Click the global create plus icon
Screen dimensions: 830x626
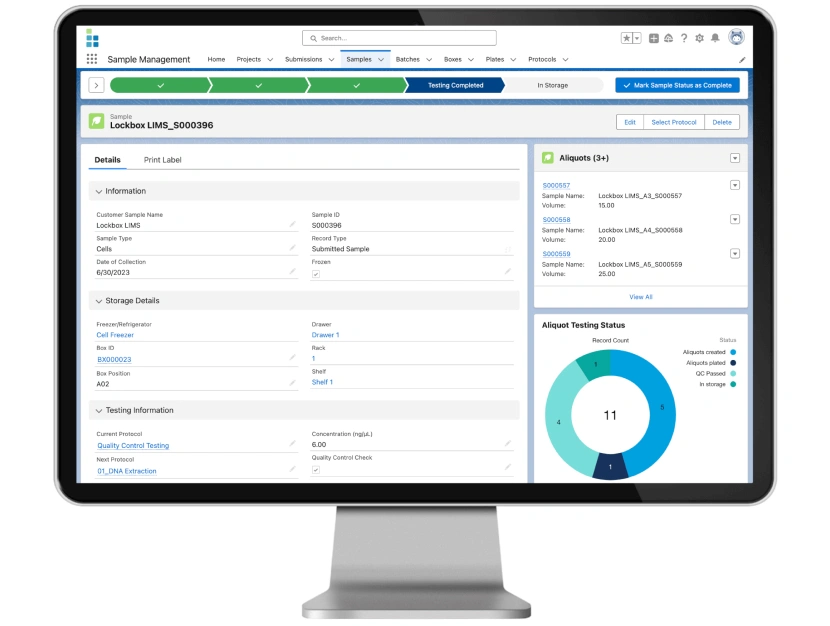tap(654, 38)
